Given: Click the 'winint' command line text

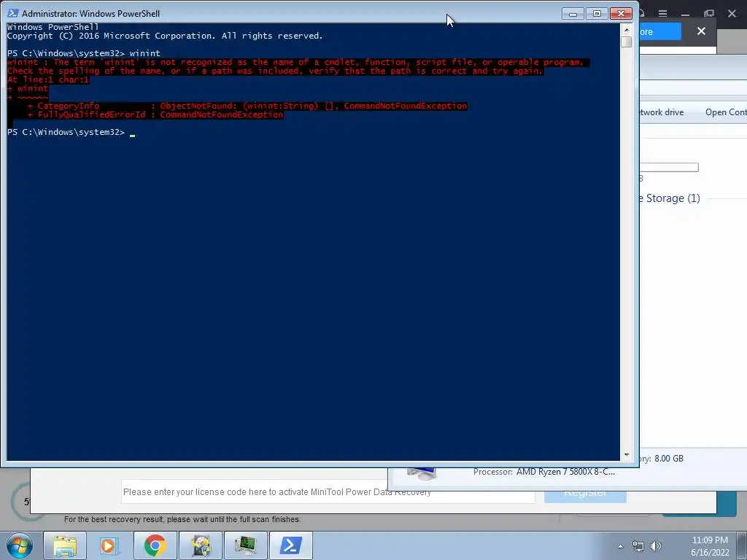Looking at the screenshot, I should click(x=145, y=53).
